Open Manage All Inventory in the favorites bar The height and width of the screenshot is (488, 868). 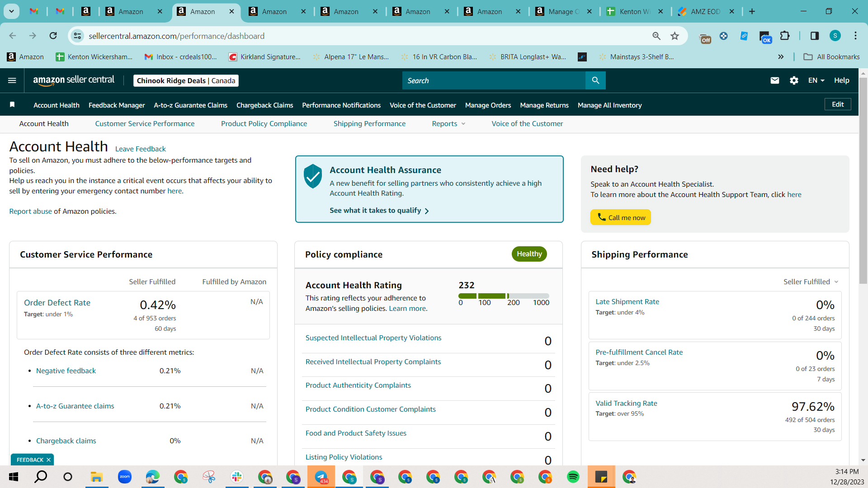[x=609, y=105]
